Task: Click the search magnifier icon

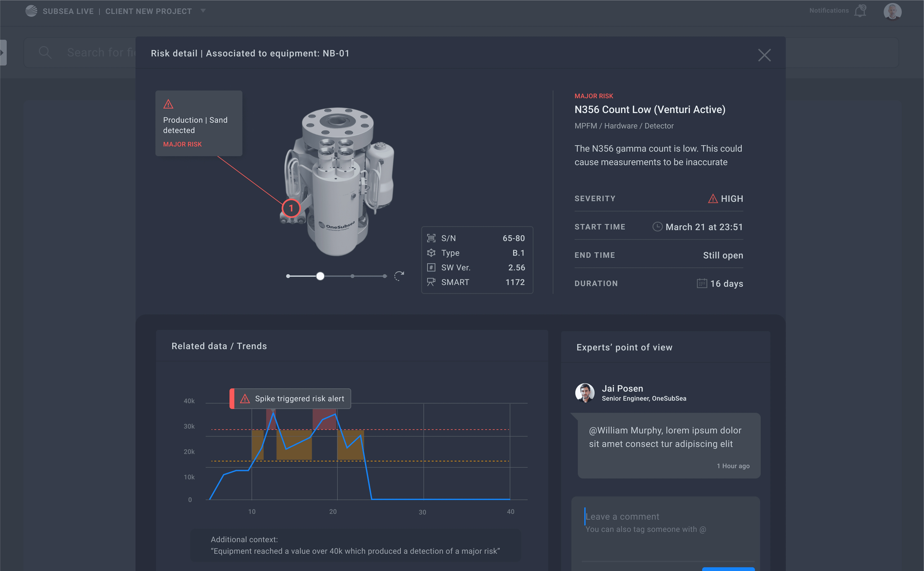Action: click(45, 52)
